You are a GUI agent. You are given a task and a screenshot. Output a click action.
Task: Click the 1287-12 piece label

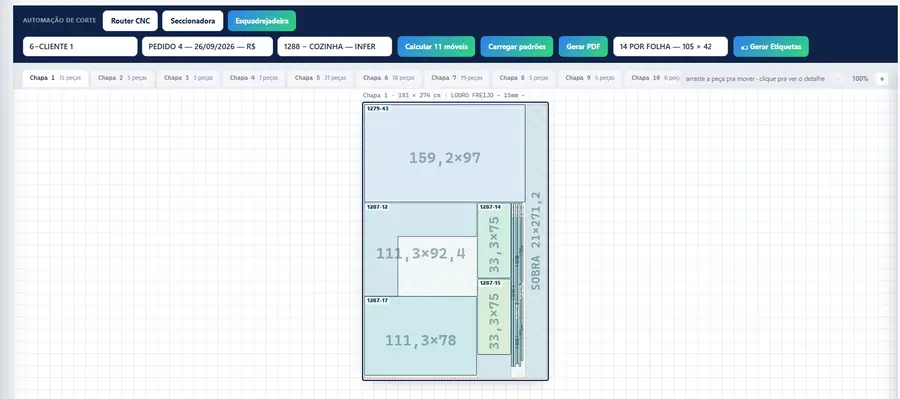coord(377,207)
